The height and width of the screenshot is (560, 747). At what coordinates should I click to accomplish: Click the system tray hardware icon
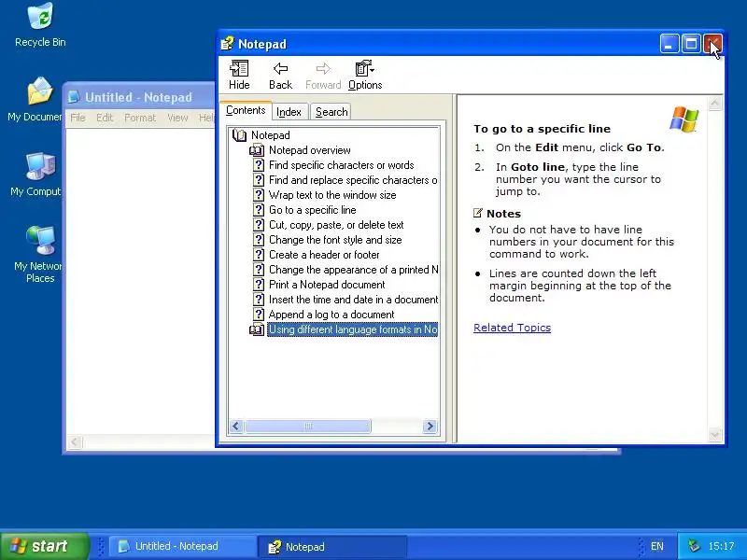694,546
